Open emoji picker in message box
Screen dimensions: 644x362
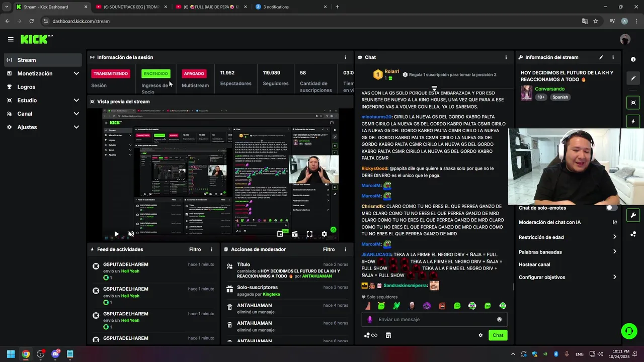point(499,319)
